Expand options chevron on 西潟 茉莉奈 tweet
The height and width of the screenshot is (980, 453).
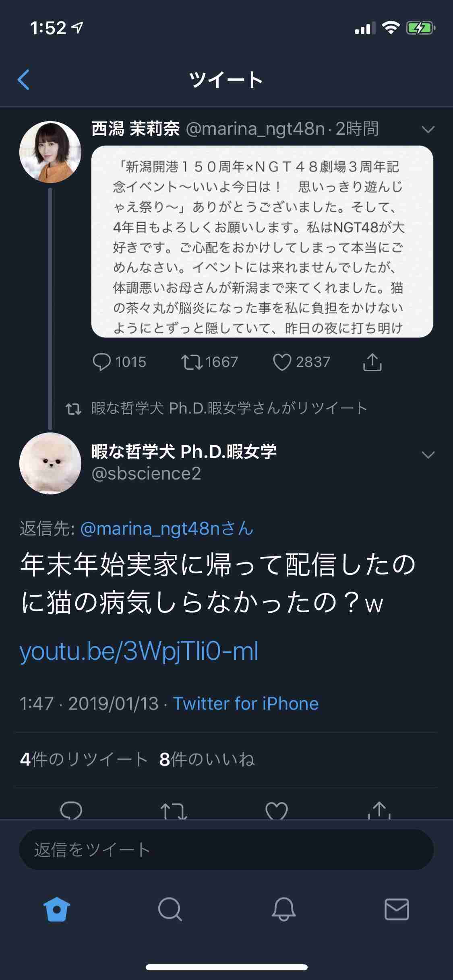428,130
